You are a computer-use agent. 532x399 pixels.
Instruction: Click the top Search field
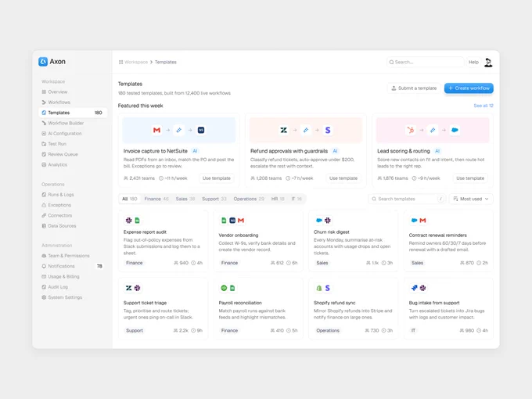[425, 62]
